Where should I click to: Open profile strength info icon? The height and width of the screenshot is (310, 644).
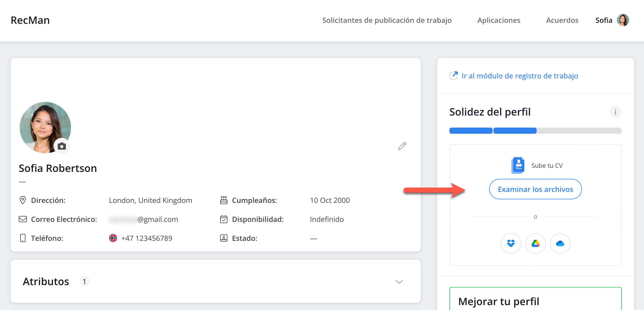pyautogui.click(x=615, y=112)
